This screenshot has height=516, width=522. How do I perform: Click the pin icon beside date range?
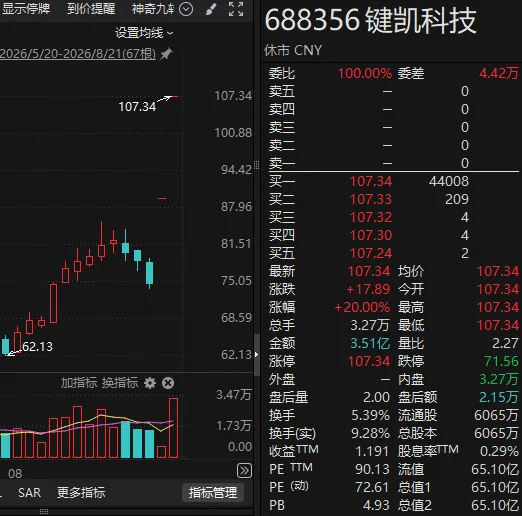(166, 54)
